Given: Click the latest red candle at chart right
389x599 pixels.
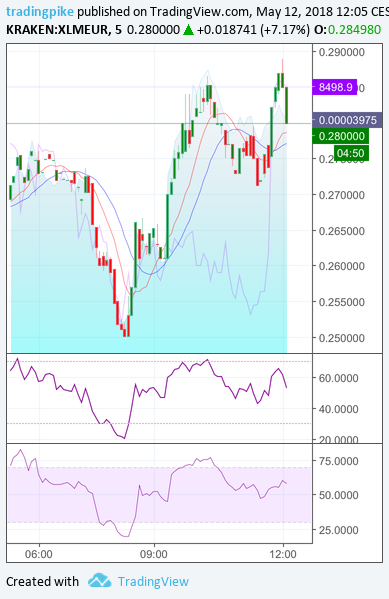Looking at the screenshot, I should [287, 105].
